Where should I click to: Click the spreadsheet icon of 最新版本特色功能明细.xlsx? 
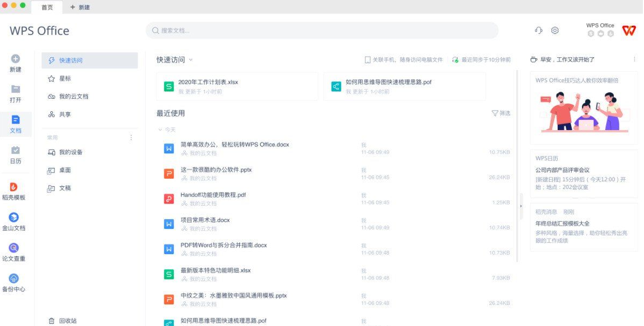coord(169,274)
